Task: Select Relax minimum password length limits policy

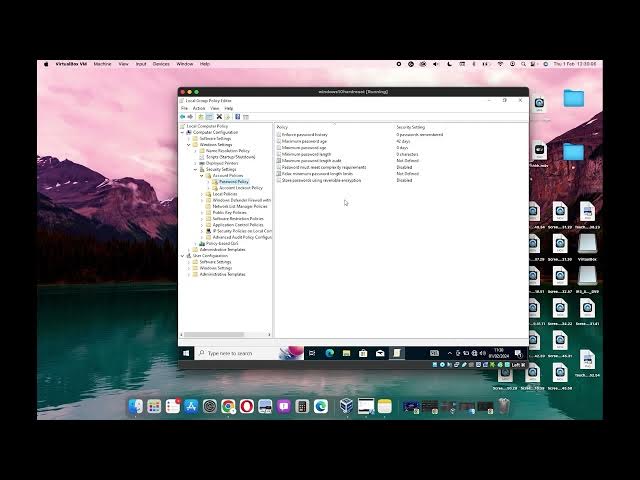Action: click(x=318, y=174)
